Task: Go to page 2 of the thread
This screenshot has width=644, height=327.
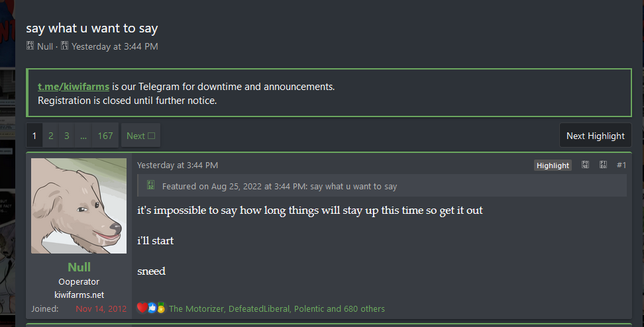Action: coord(51,136)
